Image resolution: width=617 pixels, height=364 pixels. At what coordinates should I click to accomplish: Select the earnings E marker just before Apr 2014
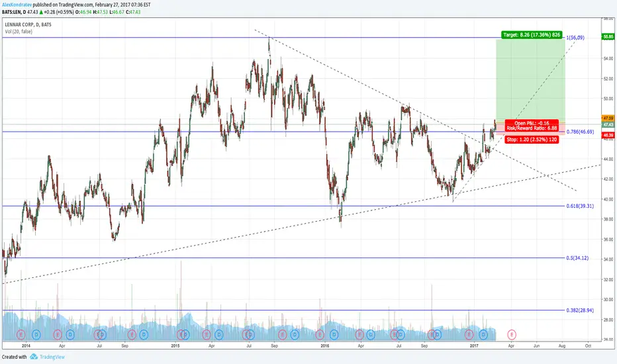click(x=58, y=335)
